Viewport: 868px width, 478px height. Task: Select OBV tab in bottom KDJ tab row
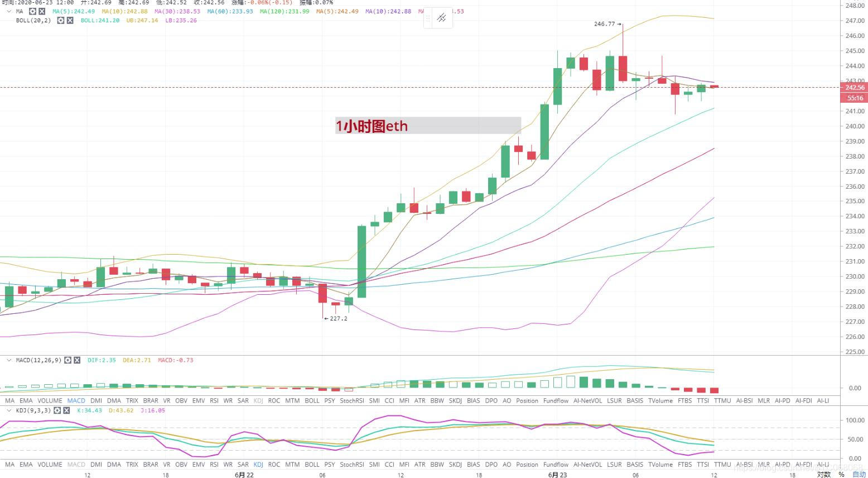click(181, 464)
